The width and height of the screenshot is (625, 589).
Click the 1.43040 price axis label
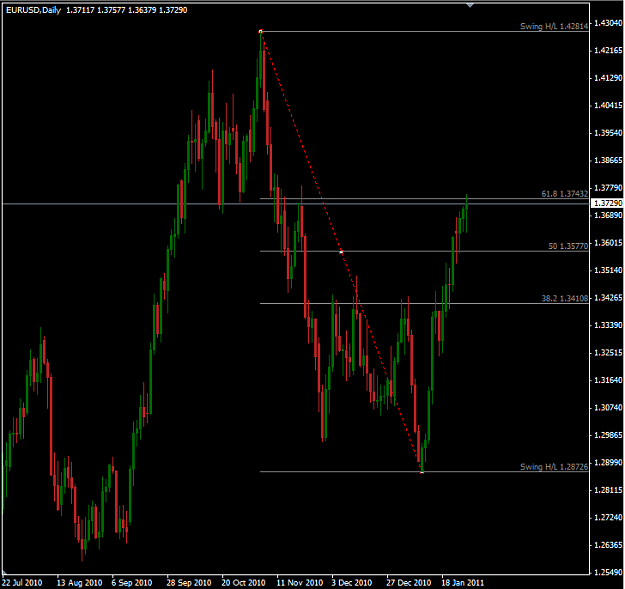click(608, 23)
